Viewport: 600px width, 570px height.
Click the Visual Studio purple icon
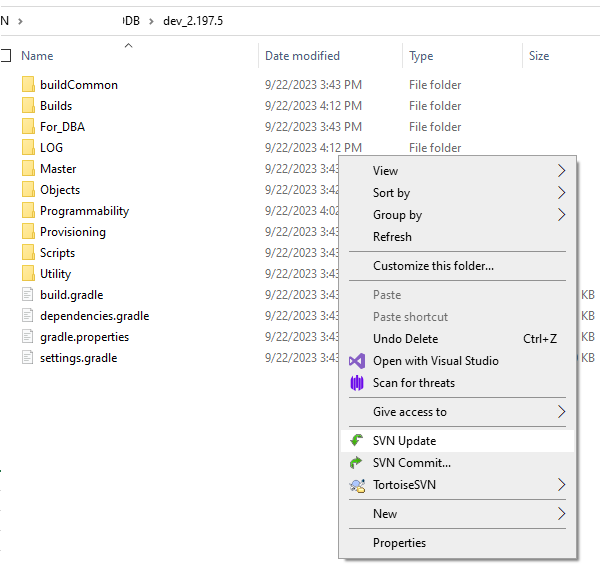click(357, 361)
